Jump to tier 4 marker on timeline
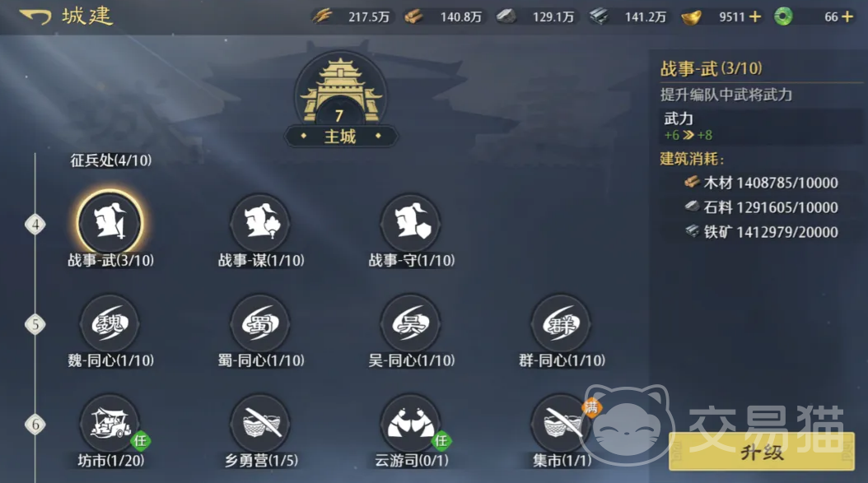 [35, 225]
